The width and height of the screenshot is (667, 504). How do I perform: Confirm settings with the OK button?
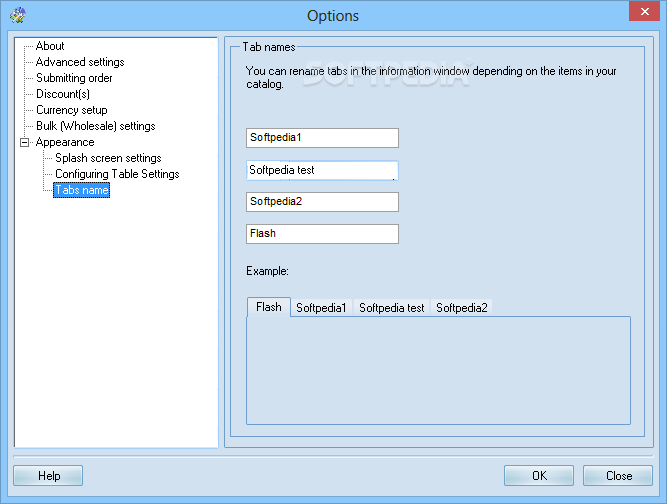click(x=539, y=476)
